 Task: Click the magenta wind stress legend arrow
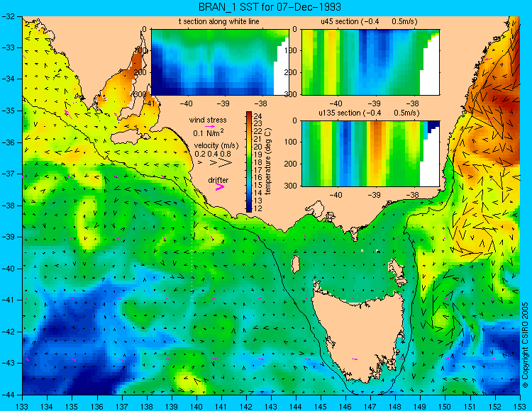[x=210, y=126]
